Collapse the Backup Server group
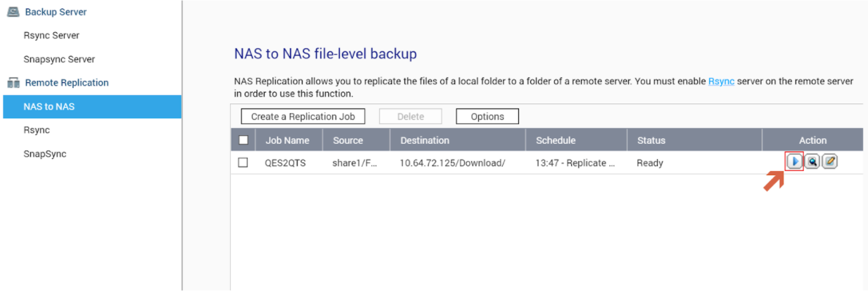Screen dimensions: 868x300 click(x=56, y=12)
